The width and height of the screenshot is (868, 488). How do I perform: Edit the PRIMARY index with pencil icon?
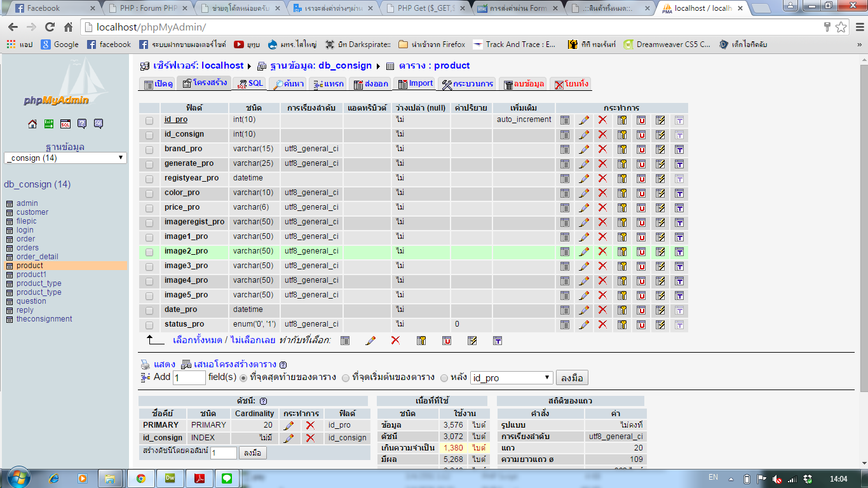(x=288, y=425)
